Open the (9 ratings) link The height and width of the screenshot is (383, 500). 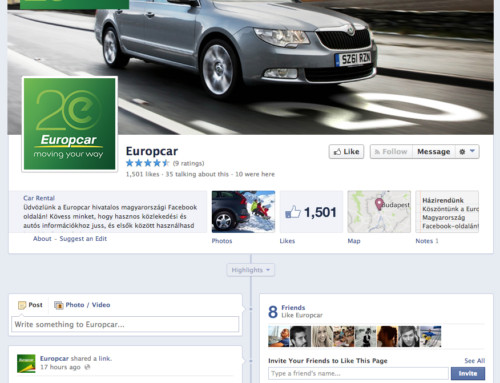(188, 163)
